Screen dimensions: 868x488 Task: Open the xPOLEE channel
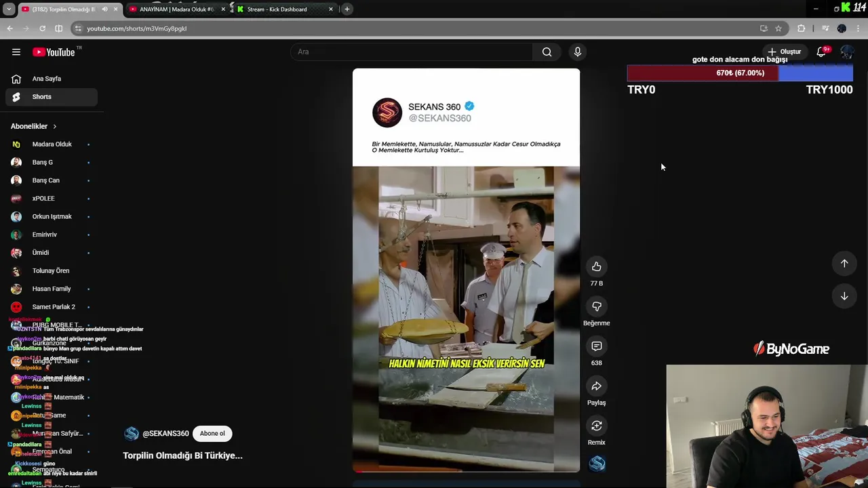[52, 199]
